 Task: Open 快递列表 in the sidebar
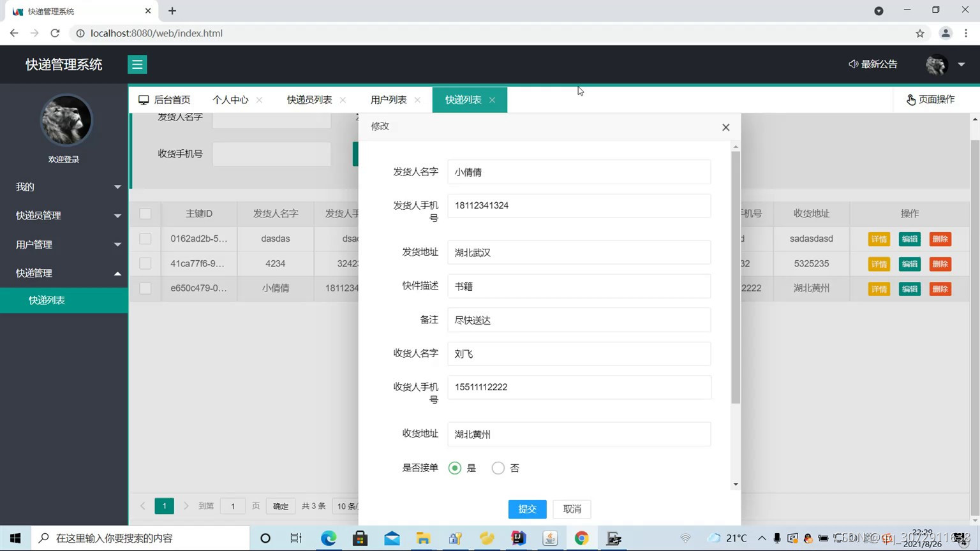pos(64,300)
